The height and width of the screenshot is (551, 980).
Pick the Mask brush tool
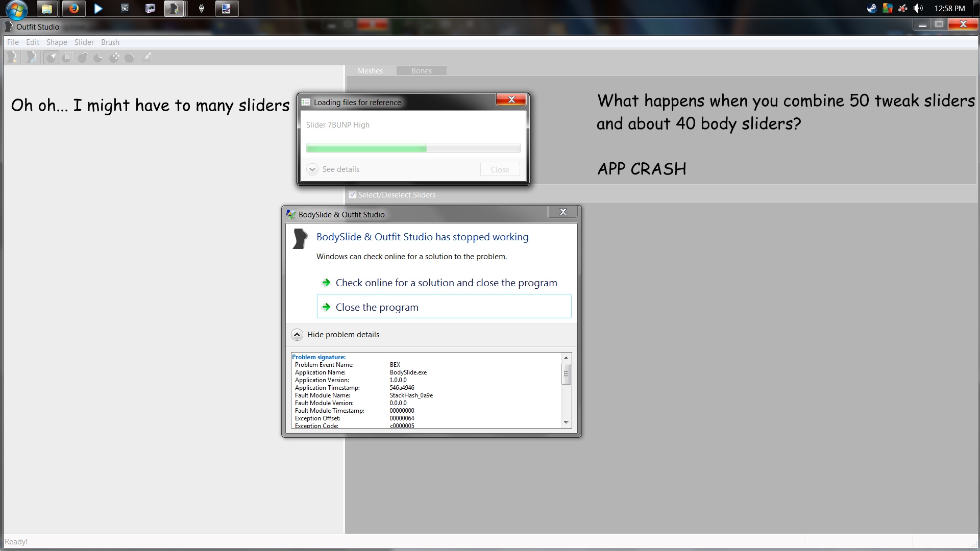pyautogui.click(x=67, y=57)
